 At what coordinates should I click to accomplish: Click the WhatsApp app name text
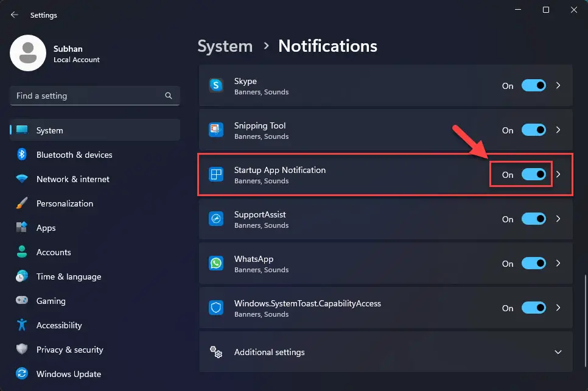point(253,259)
